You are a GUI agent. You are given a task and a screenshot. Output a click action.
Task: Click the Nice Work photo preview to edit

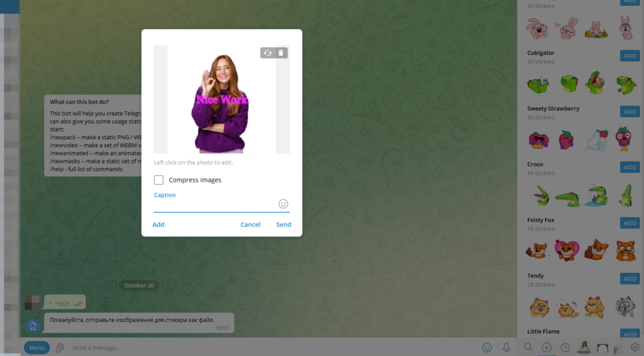[222, 99]
